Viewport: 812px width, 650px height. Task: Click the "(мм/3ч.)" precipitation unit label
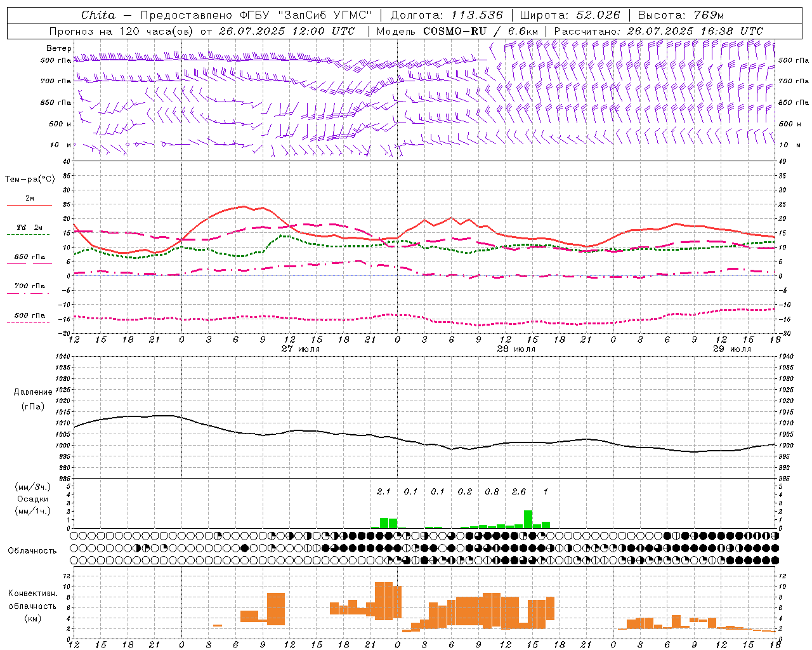(x=33, y=487)
